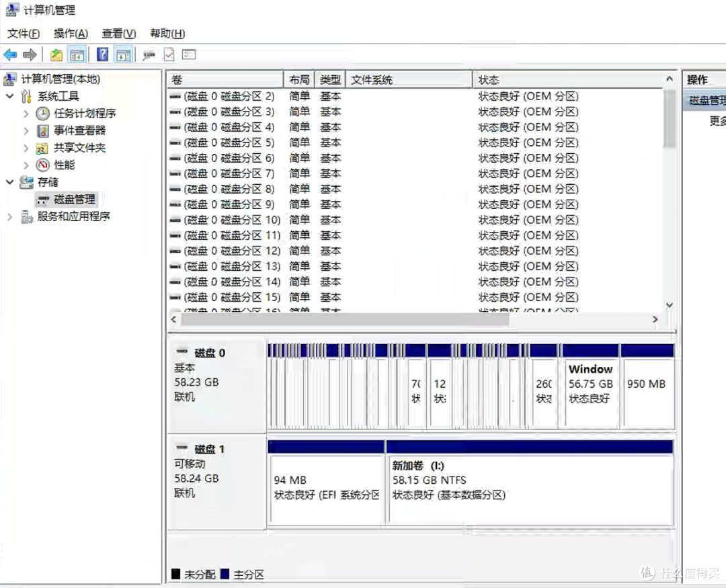This screenshot has height=588, width=726.
Task: Select the 磁盘 0 磁盘分区 15 row
Action: point(415,297)
